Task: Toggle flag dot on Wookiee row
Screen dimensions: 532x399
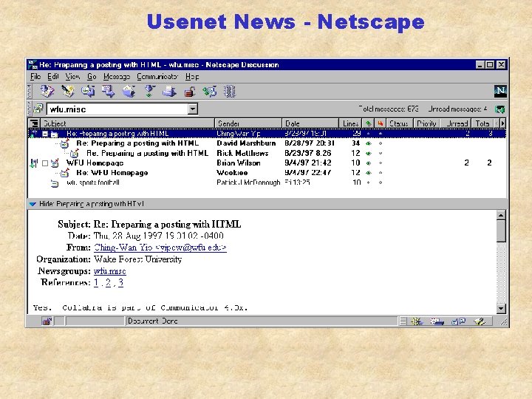Action: [x=381, y=173]
